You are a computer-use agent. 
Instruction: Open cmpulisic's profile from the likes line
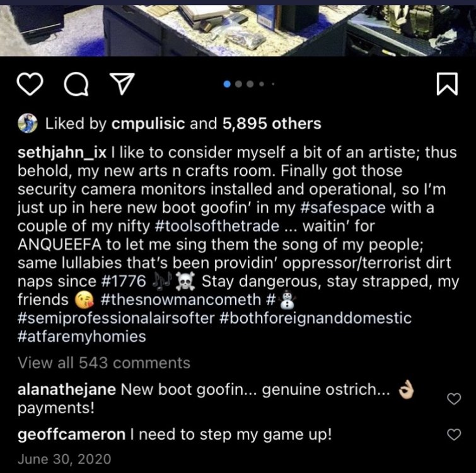(148, 124)
